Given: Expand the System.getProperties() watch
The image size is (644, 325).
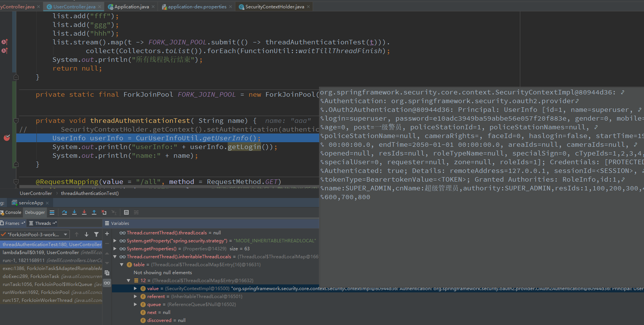Looking at the screenshot, I should pyautogui.click(x=115, y=249).
